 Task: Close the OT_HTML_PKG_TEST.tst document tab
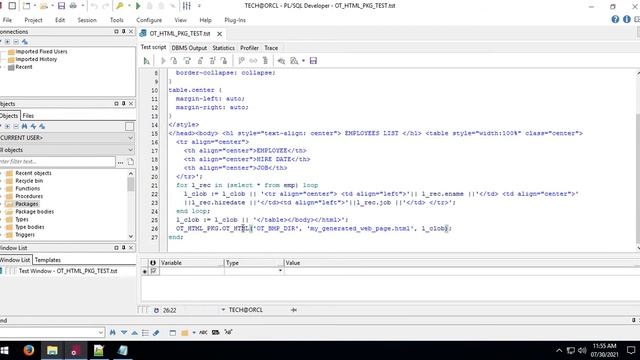tap(220, 34)
